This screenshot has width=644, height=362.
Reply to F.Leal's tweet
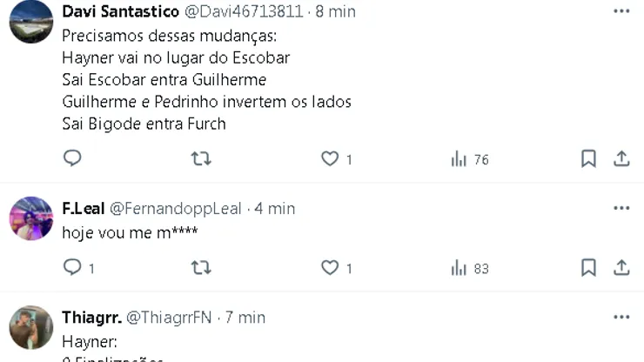pyautogui.click(x=79, y=267)
